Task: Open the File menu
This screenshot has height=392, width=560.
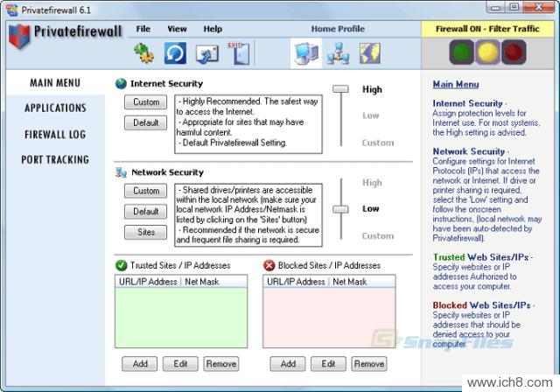Action: tap(143, 29)
